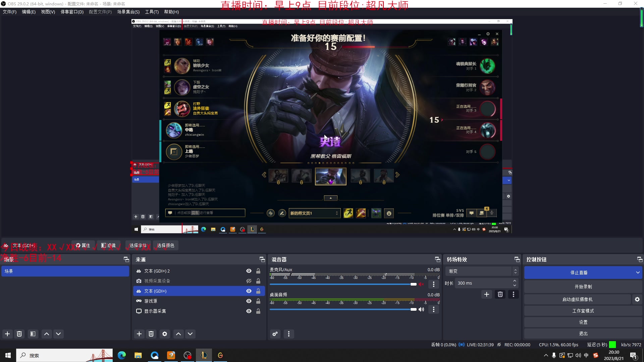The width and height of the screenshot is (644, 362).
Task: Hide the selected 文本 (GDI+) source
Action: pos(249,291)
